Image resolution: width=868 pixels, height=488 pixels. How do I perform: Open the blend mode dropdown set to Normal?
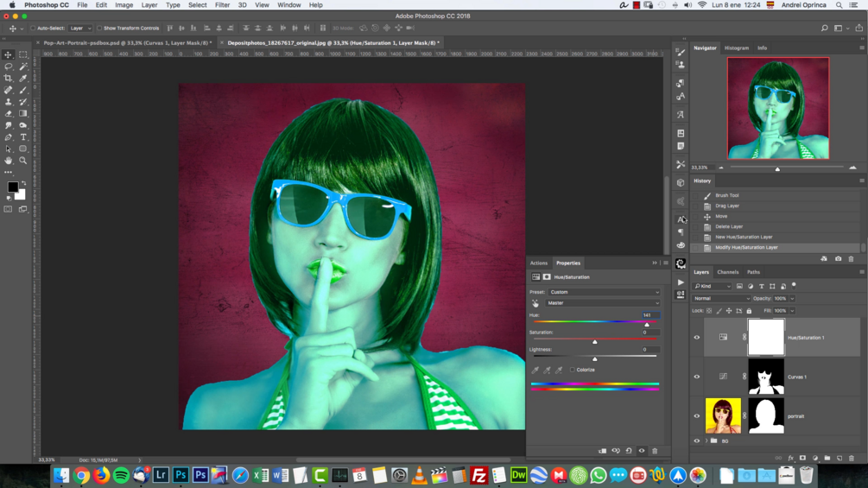click(x=720, y=299)
